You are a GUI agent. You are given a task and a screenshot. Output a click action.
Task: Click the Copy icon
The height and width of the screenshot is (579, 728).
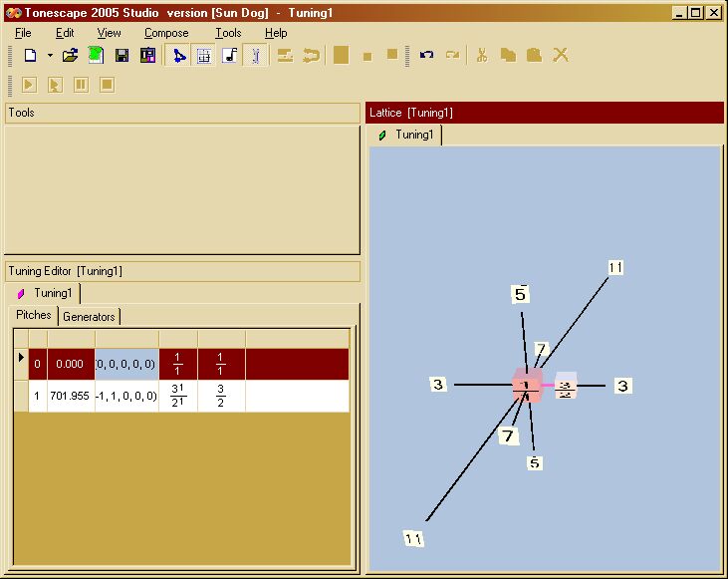[x=508, y=56]
